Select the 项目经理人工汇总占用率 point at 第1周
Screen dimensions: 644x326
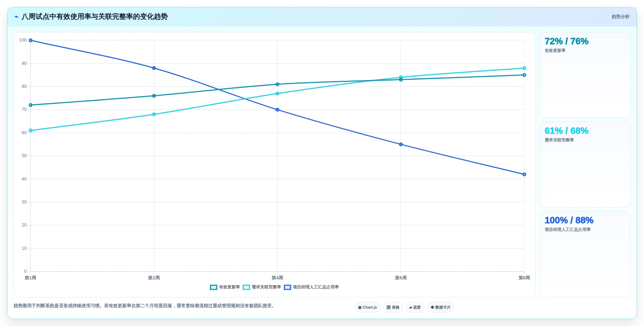[31, 40]
